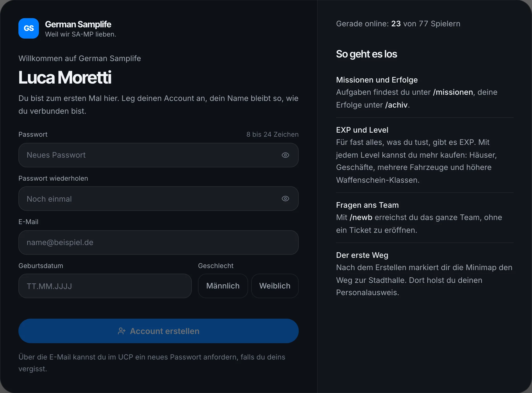532x393 pixels.
Task: Select Männlich as gender
Action: tap(223, 286)
